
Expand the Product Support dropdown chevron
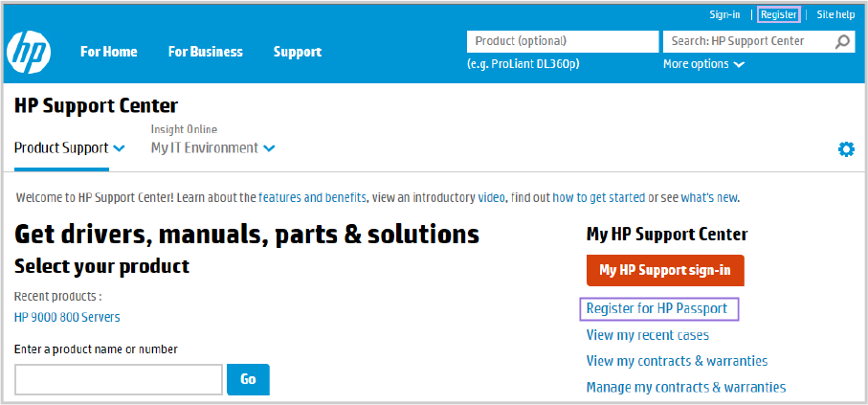(x=119, y=148)
